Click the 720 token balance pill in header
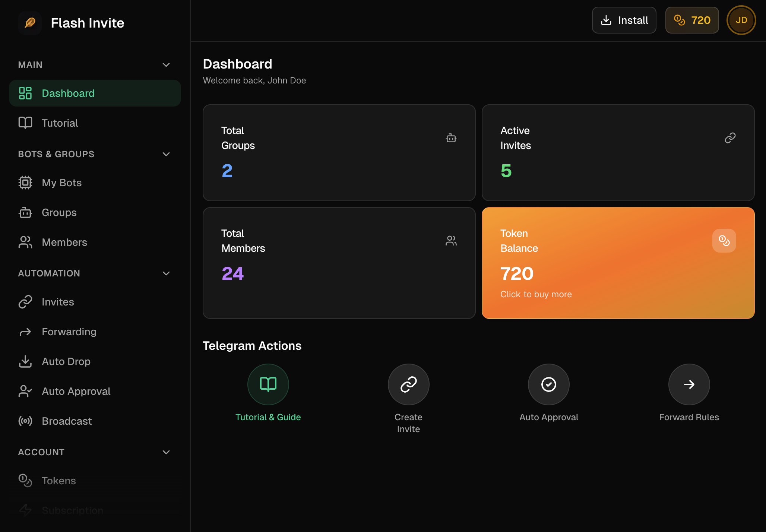Screen dimensions: 766x532 tap(691, 20)
